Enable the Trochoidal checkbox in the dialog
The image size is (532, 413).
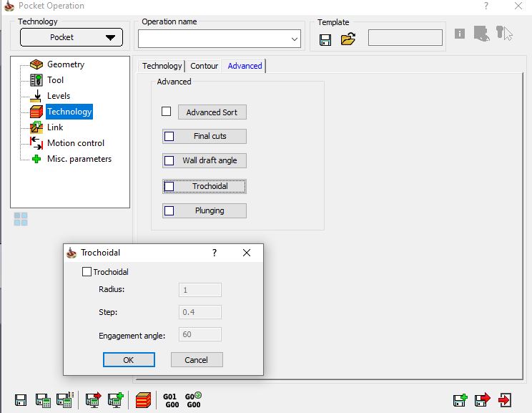[x=87, y=272]
